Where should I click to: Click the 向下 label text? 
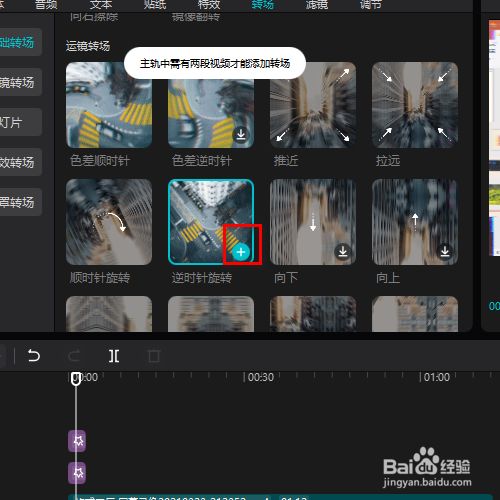[286, 278]
